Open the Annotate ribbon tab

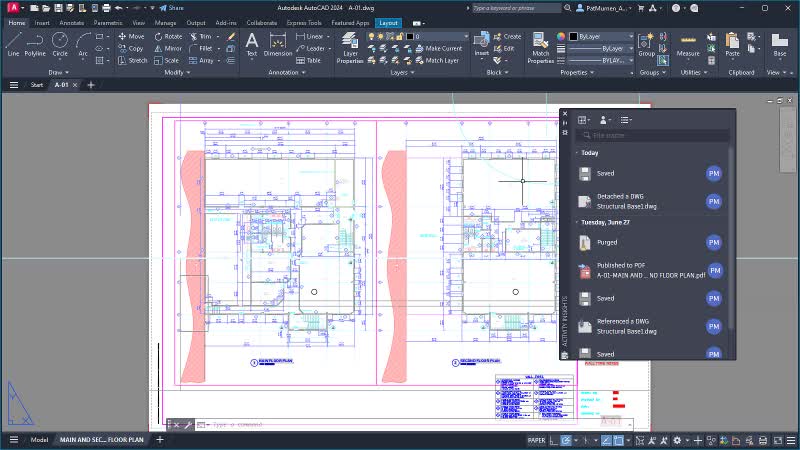(71, 23)
